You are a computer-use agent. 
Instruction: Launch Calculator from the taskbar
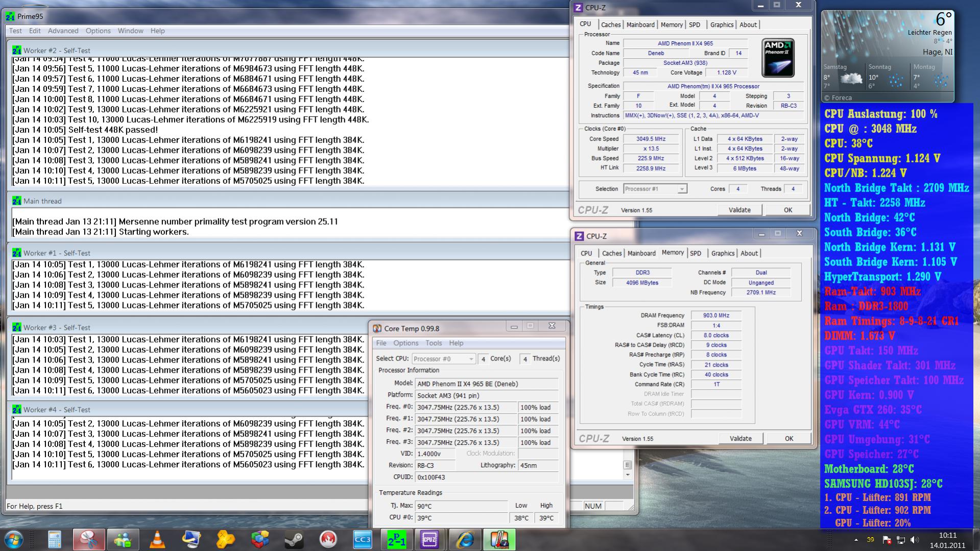[54, 539]
